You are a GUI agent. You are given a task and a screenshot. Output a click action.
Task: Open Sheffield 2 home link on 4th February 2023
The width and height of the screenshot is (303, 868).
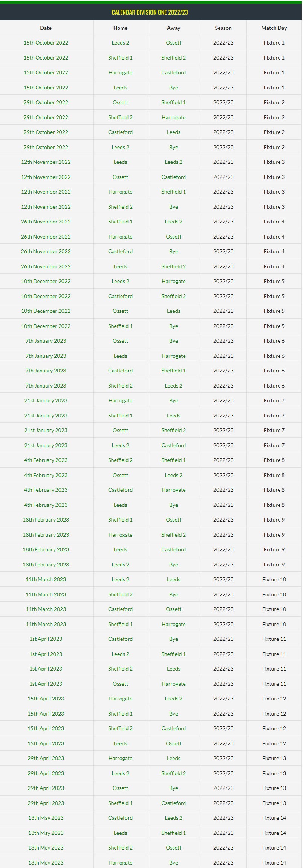coord(120,460)
